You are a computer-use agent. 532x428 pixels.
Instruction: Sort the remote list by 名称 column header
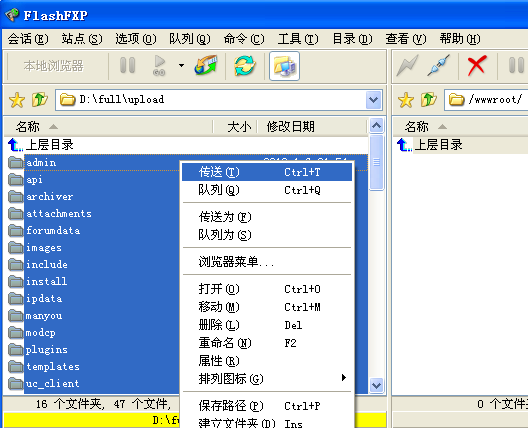[x=460, y=127]
